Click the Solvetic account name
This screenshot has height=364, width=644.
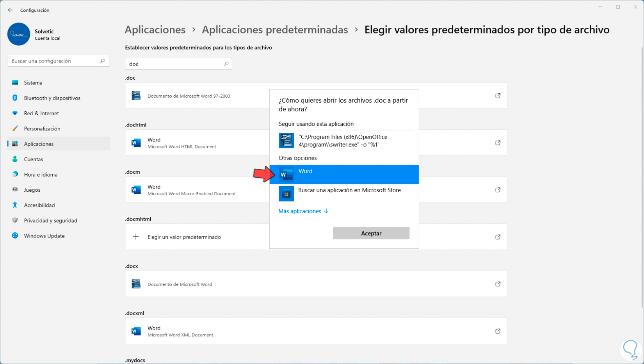click(44, 31)
